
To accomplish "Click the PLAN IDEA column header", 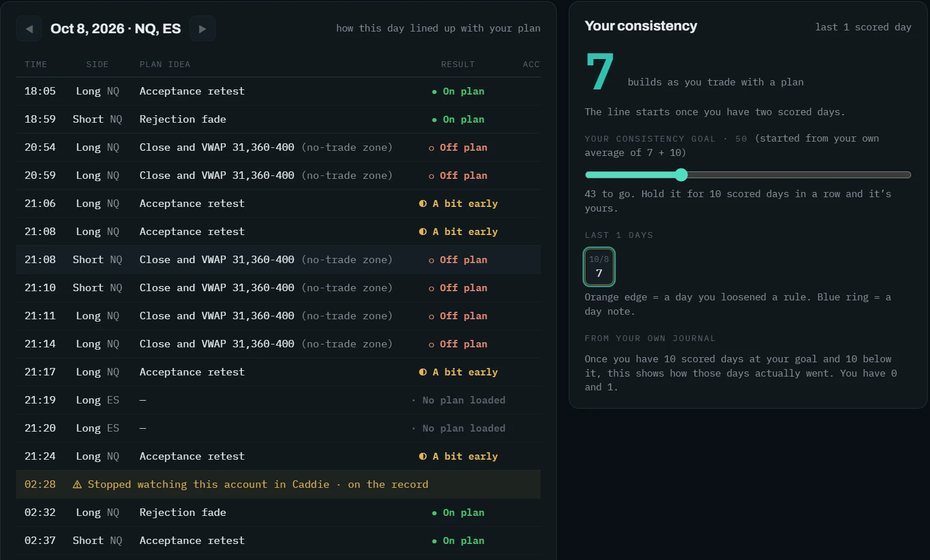I will coord(165,64).
